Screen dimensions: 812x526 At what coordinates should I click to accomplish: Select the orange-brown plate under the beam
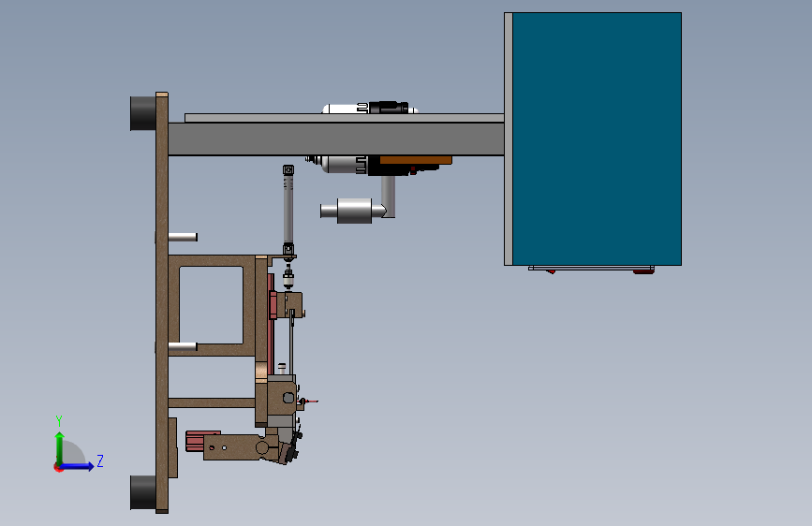pos(416,160)
